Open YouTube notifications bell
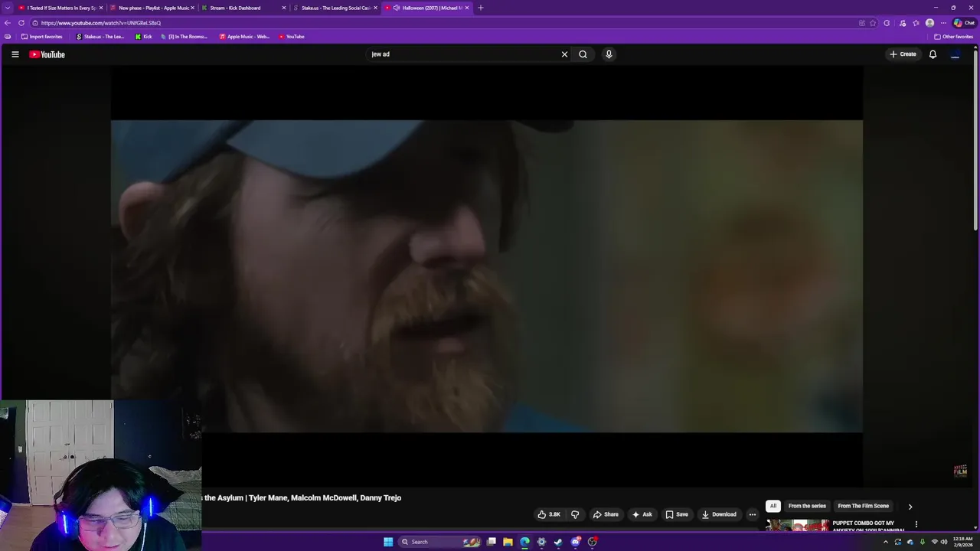 [x=933, y=54]
